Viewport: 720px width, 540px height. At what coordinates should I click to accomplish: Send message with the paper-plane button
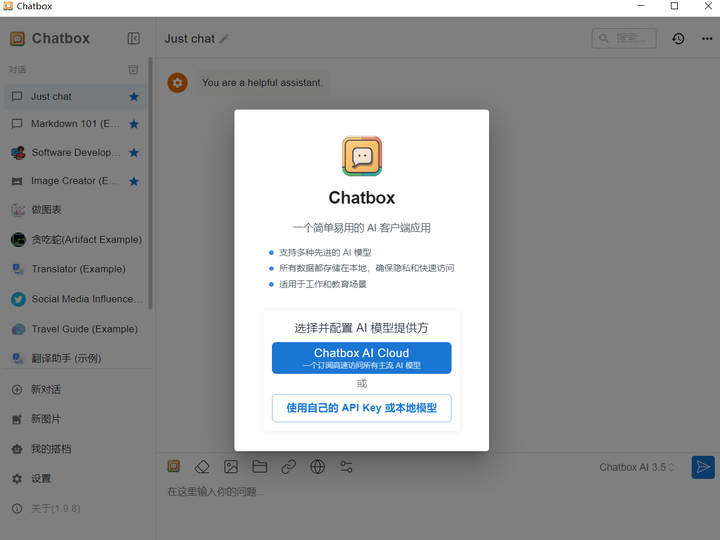[x=703, y=467]
